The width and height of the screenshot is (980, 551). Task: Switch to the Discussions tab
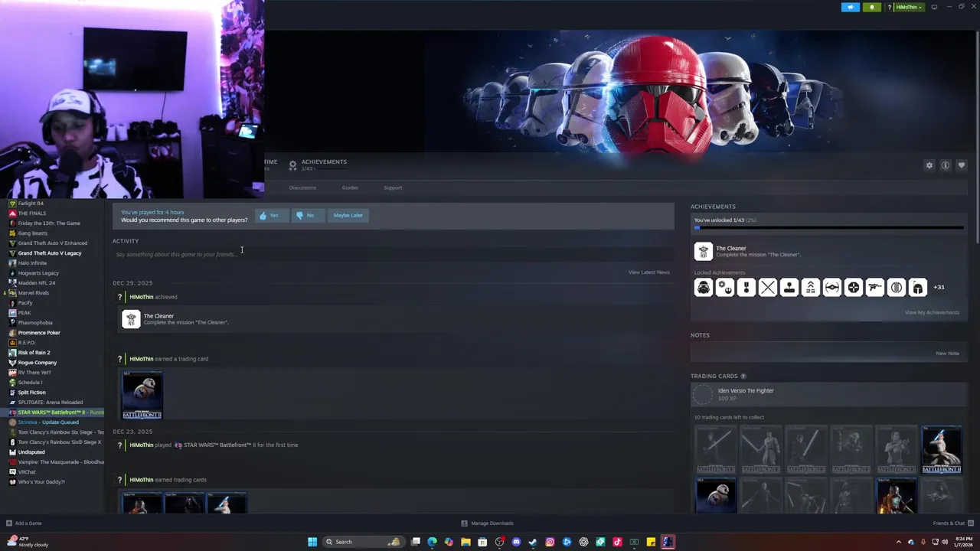point(302,187)
